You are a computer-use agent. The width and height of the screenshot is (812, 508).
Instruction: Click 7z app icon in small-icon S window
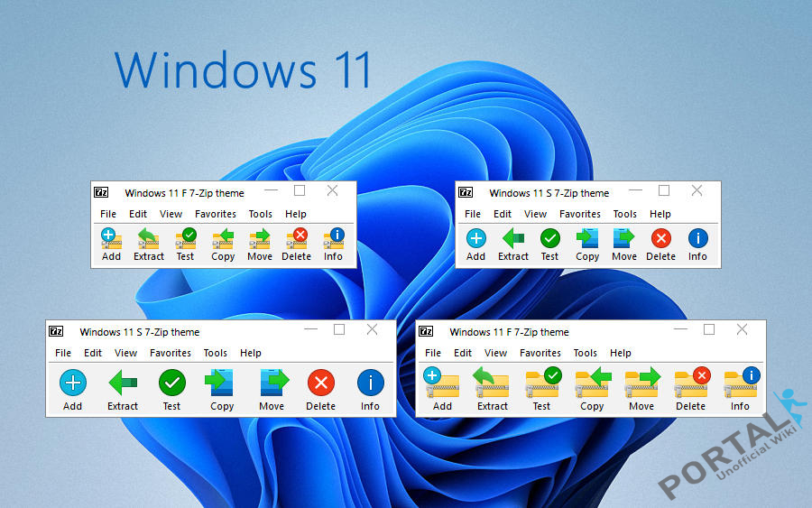pyautogui.click(x=466, y=192)
